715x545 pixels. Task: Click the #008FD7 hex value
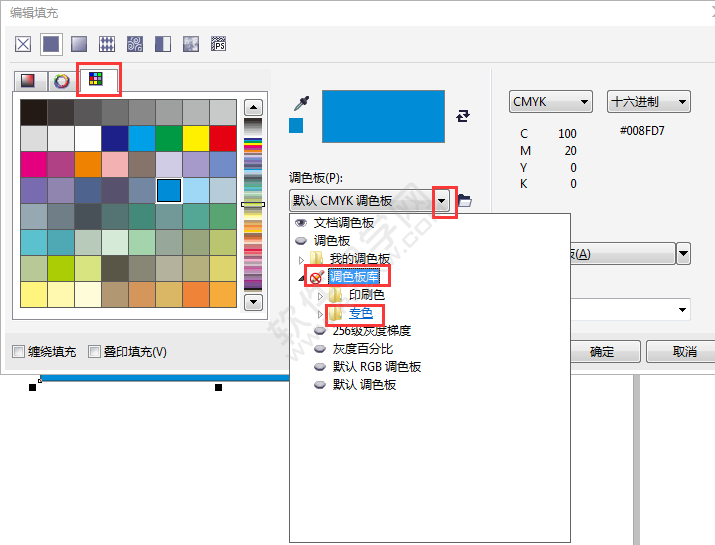[642, 131]
